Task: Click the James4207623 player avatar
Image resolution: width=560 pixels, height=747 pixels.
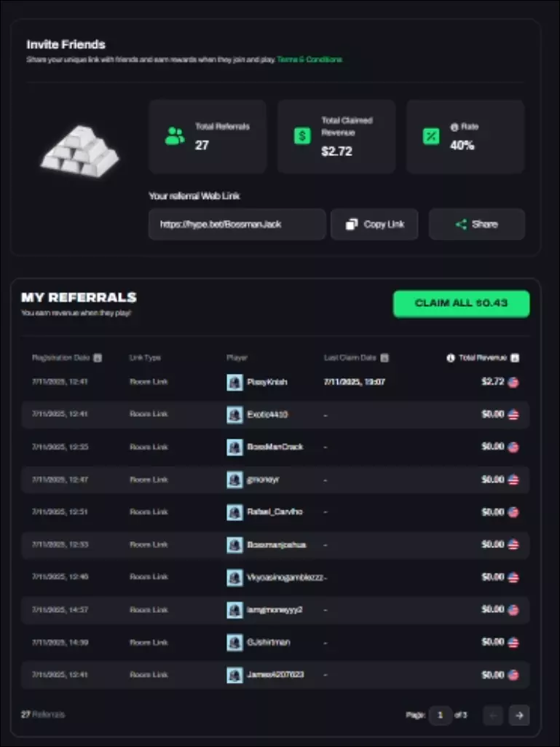Action: tap(234, 675)
